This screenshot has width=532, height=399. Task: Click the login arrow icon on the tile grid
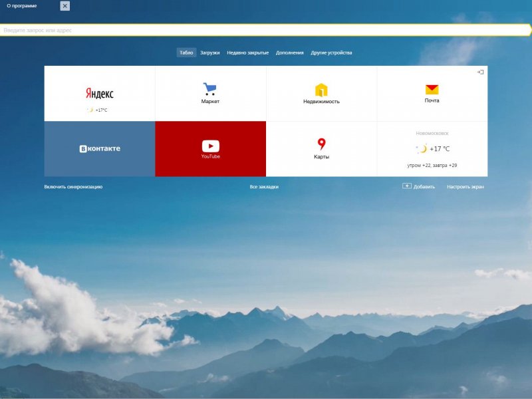tap(480, 72)
